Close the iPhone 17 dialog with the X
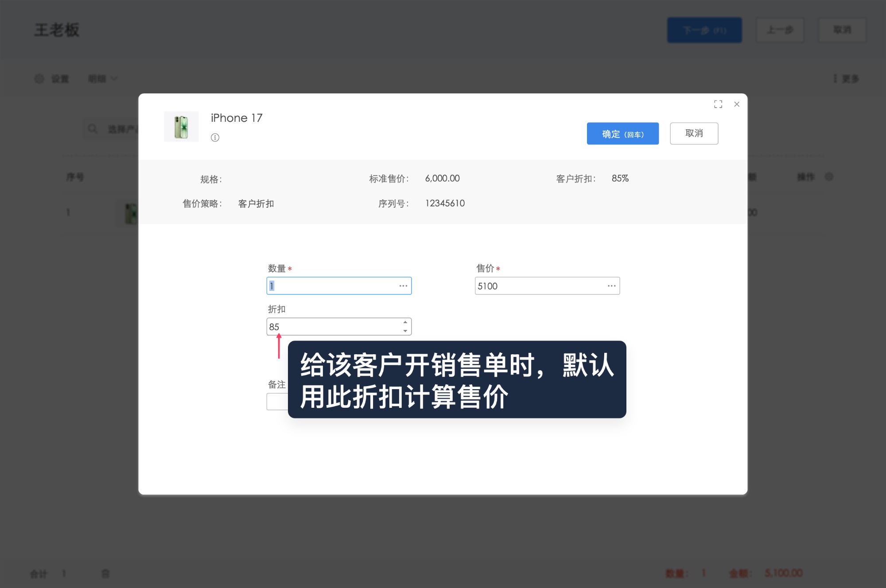Viewport: 886px width, 588px height. 737,104
